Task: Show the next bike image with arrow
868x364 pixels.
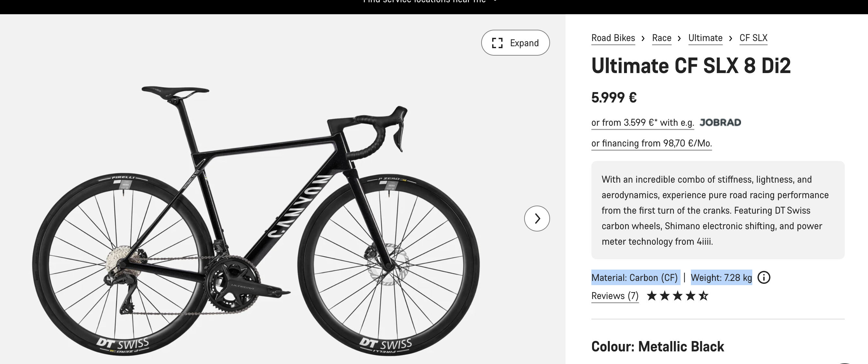Action: tap(537, 219)
